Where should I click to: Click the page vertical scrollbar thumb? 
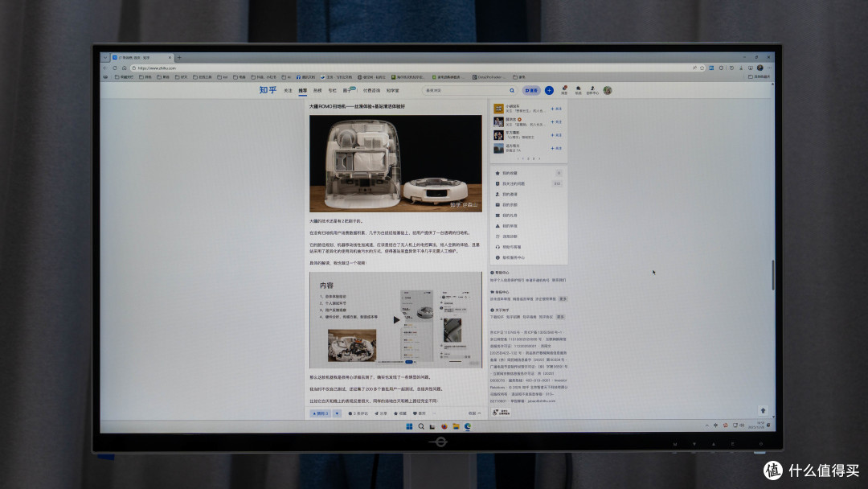(x=773, y=275)
